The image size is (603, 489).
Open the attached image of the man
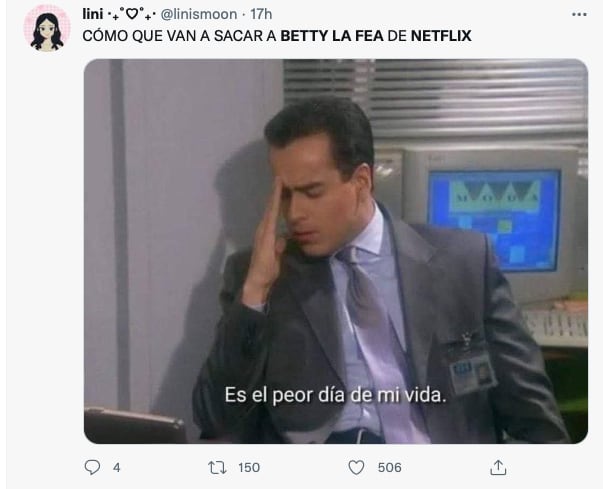[336, 251]
